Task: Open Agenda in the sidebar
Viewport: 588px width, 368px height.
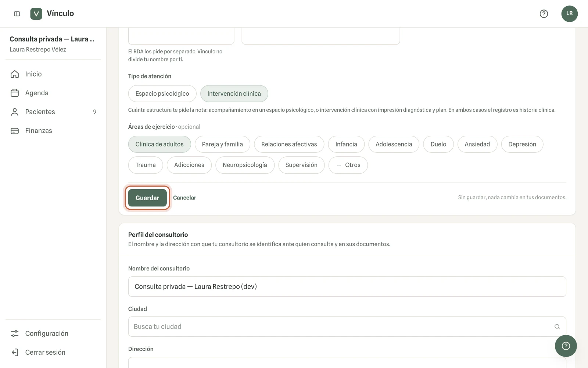Action: [53, 93]
